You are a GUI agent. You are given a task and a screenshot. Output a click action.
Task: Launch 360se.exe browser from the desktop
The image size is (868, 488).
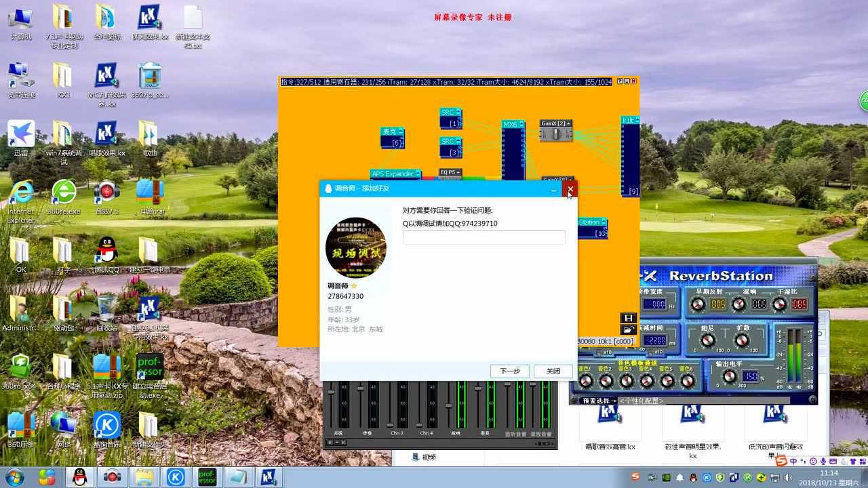click(x=64, y=197)
